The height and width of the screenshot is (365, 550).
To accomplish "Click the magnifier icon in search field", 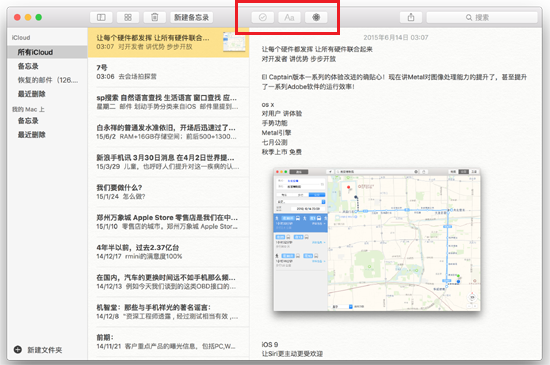I will point(469,17).
